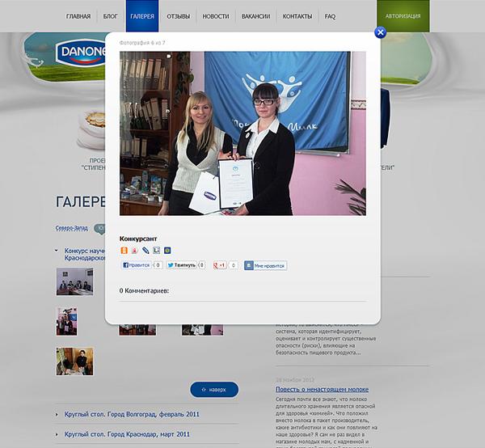Open the 'Главная' menu item
485x448 pixels.
78,16
